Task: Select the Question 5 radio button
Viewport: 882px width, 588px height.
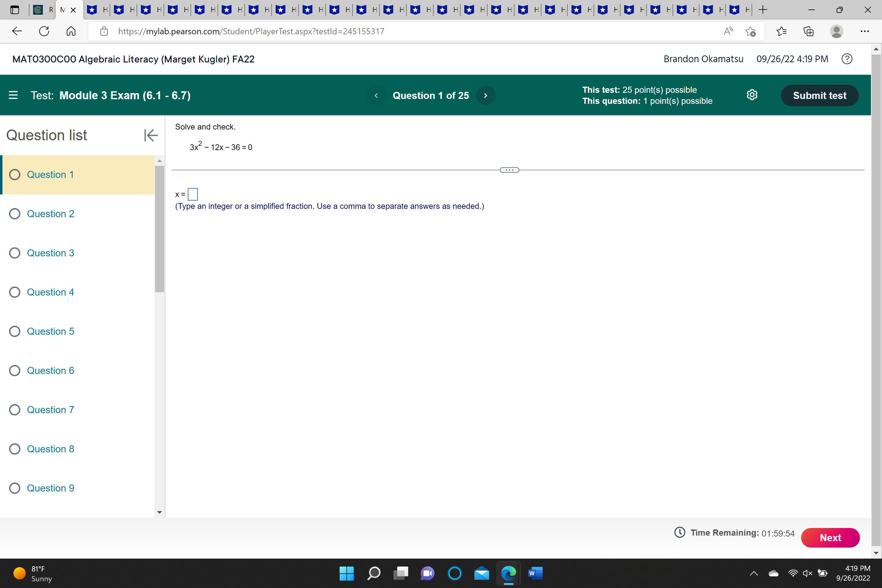Action: click(15, 331)
